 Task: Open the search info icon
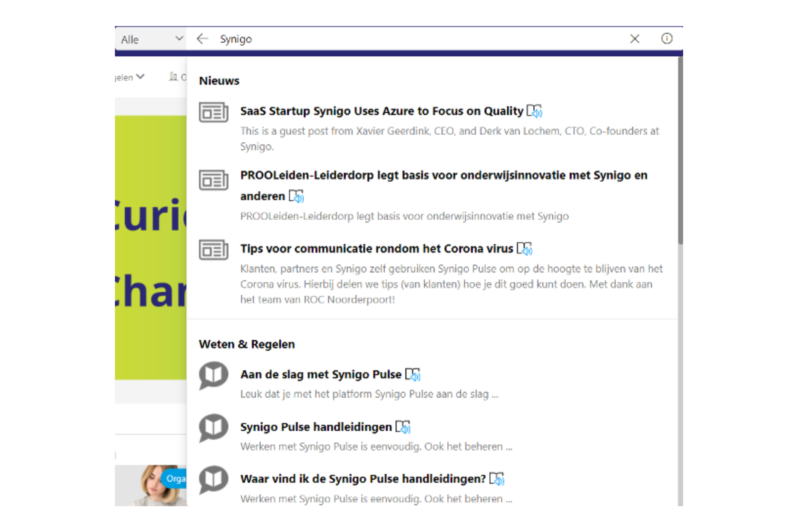pyautogui.click(x=667, y=38)
